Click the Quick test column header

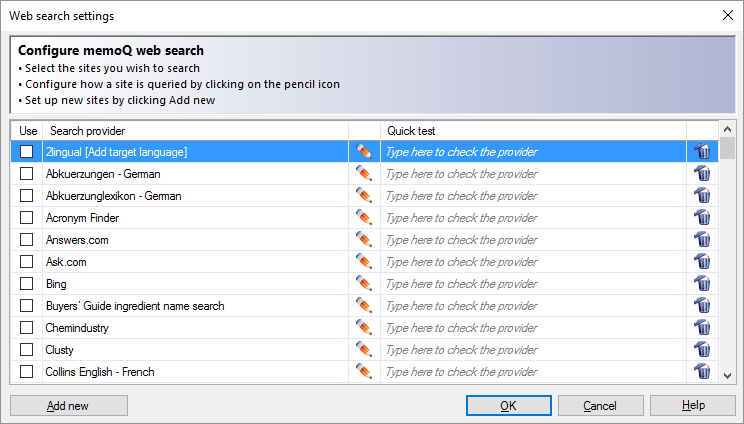point(532,131)
